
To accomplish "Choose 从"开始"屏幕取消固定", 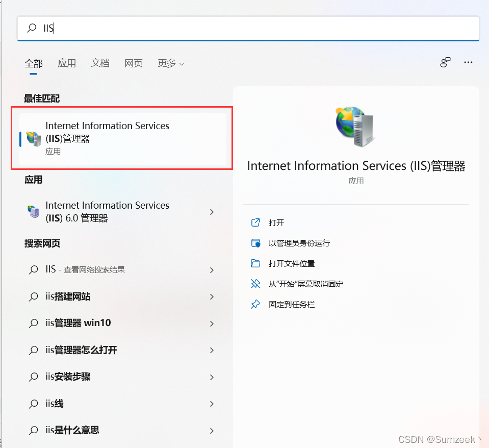I will (x=306, y=284).
